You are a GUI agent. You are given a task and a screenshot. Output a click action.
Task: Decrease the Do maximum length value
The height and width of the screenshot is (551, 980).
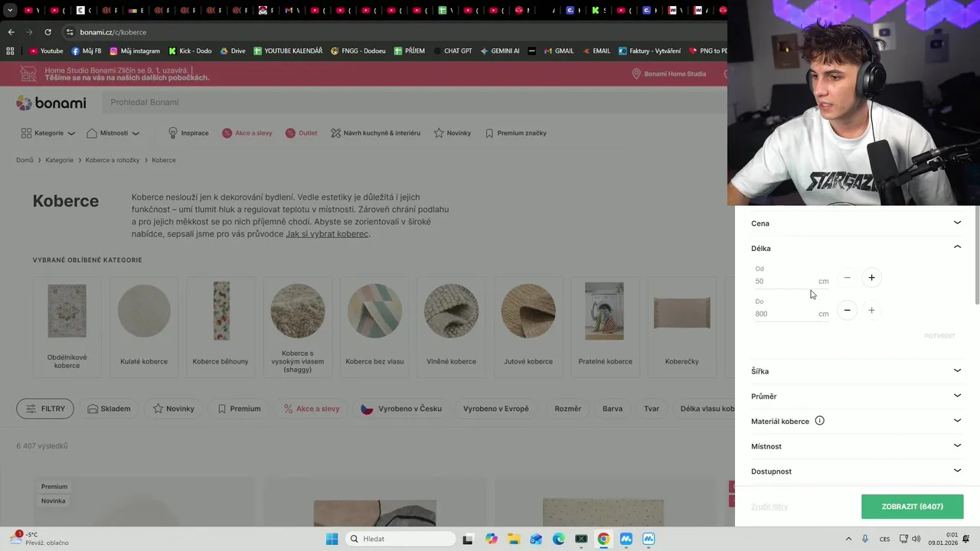point(847,310)
